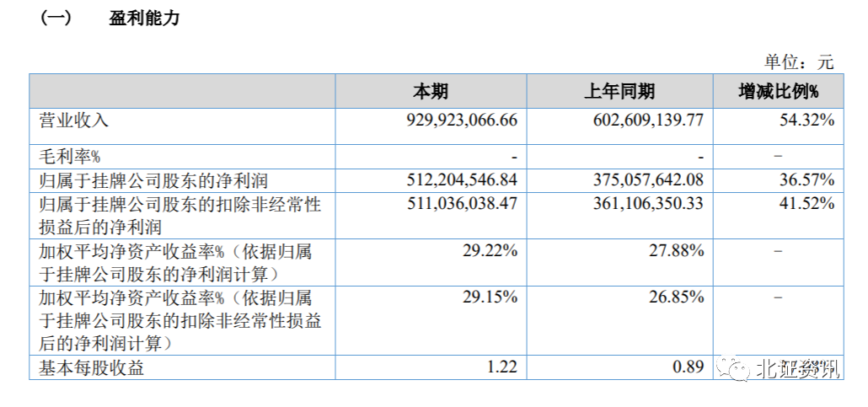Select the value 929,923,066.66
The width and height of the screenshot is (868, 407).
point(461,120)
